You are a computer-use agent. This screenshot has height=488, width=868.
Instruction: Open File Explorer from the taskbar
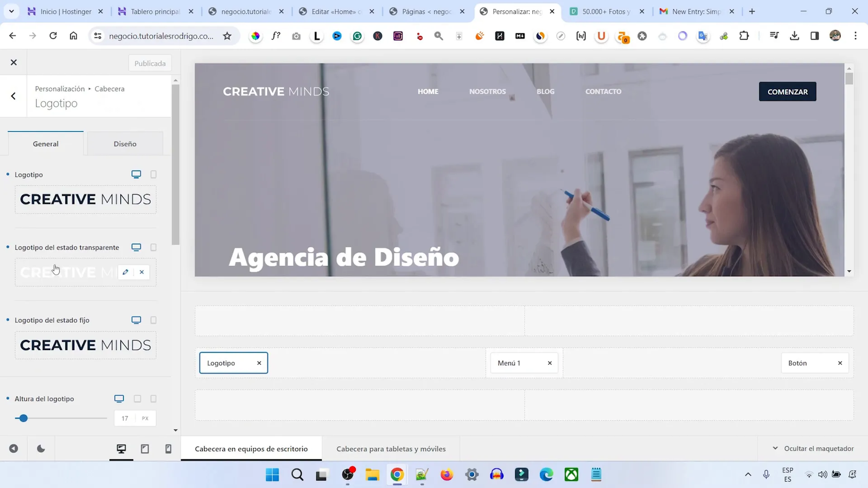click(x=372, y=475)
